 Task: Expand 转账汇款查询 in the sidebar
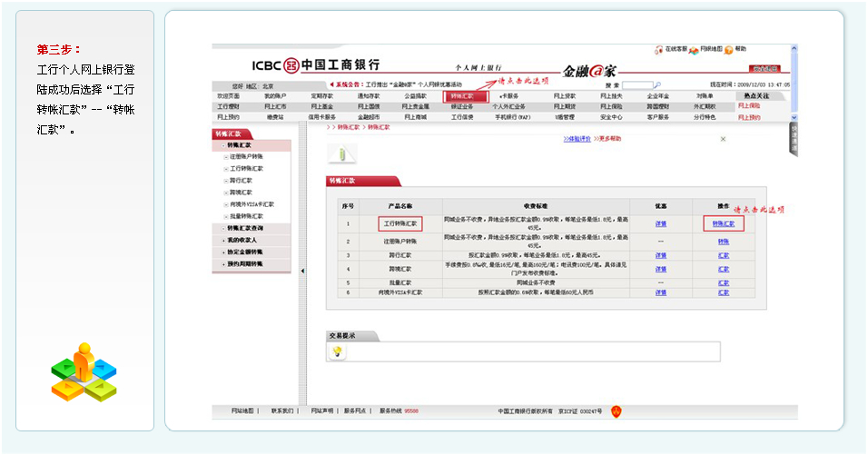point(223,229)
